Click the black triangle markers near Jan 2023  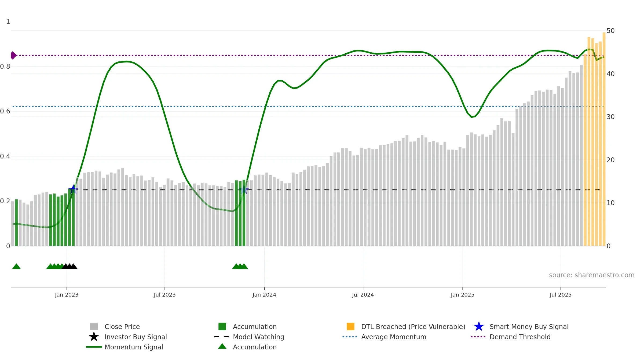pyautogui.click(x=69, y=266)
